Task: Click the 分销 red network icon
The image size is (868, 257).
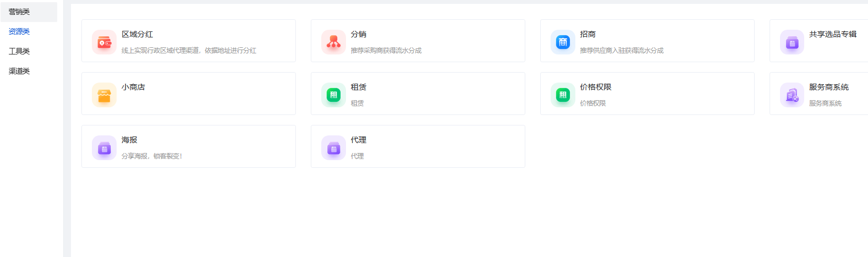Action: click(333, 42)
